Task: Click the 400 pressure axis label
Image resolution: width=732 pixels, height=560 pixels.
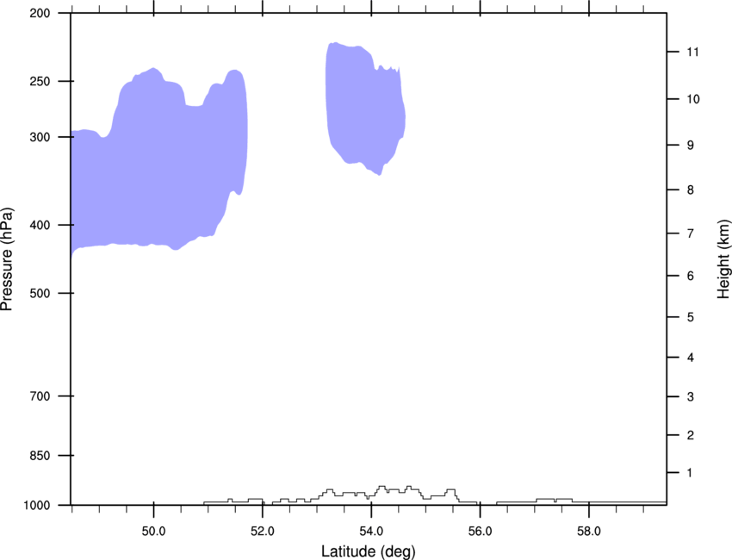Action: (40, 225)
